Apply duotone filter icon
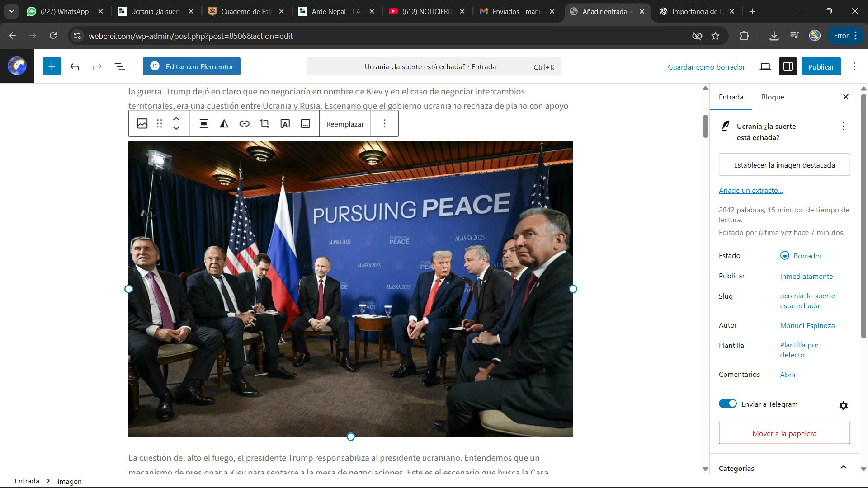 pyautogui.click(x=224, y=124)
